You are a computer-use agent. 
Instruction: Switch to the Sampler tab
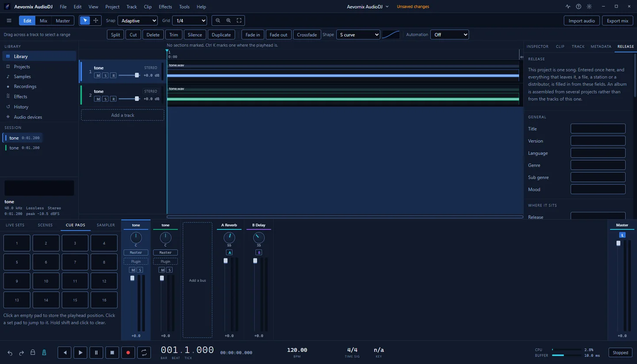(x=106, y=225)
